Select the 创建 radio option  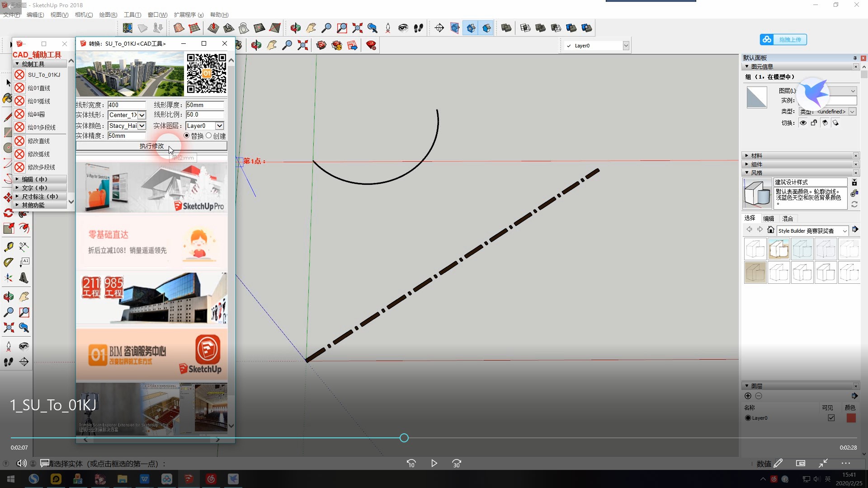209,136
